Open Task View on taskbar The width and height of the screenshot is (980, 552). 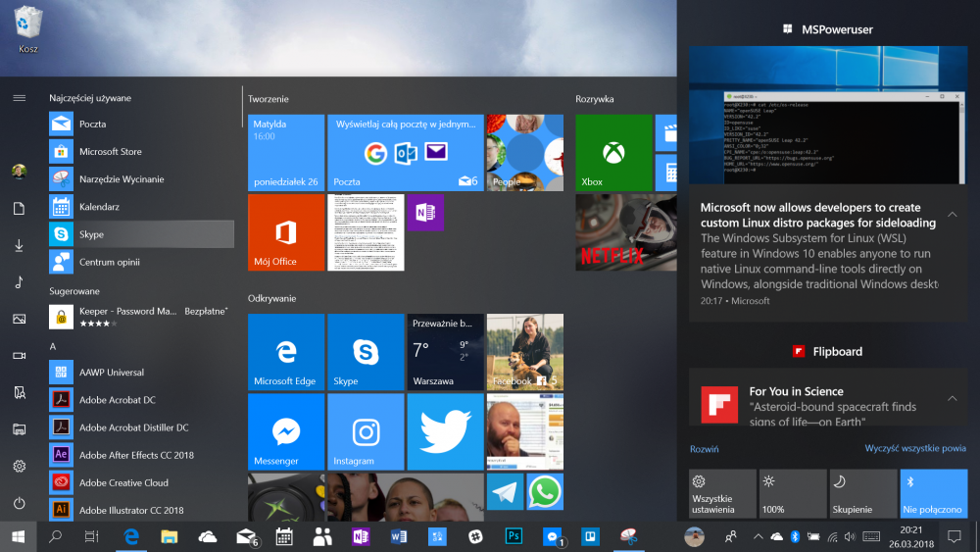tap(92, 536)
